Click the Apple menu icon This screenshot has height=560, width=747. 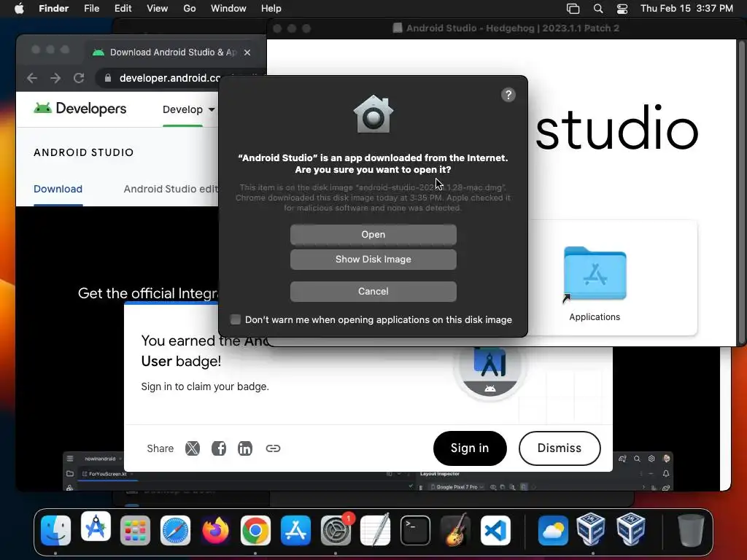tap(19, 9)
